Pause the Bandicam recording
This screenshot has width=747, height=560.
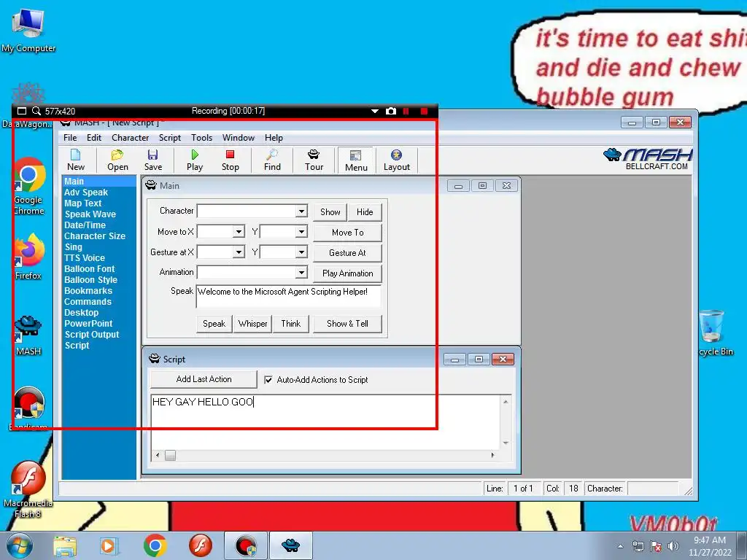406,111
